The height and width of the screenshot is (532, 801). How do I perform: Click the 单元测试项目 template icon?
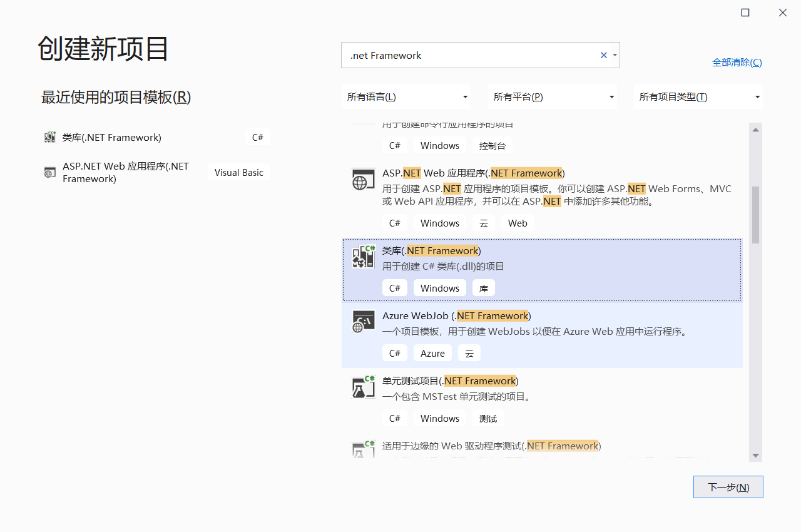363,387
